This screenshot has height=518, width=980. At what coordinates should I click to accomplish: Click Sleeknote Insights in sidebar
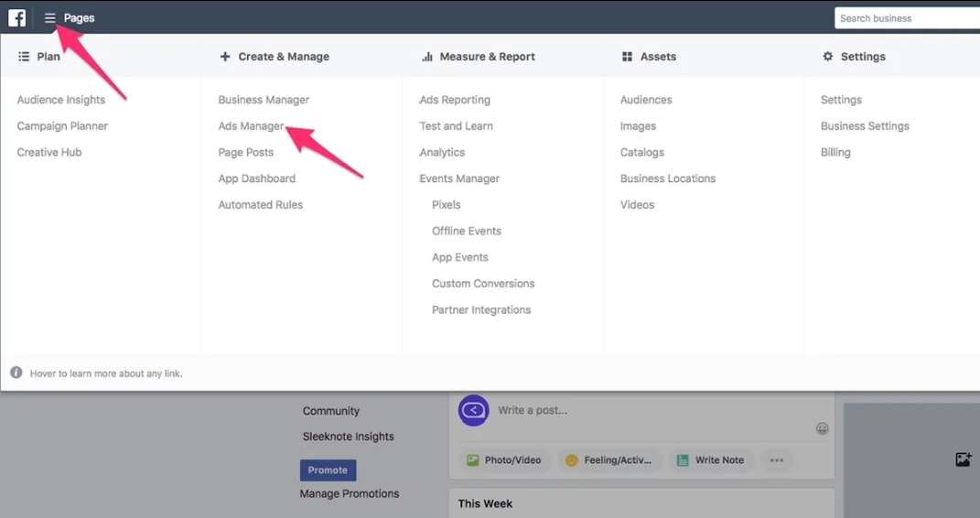pyautogui.click(x=348, y=437)
